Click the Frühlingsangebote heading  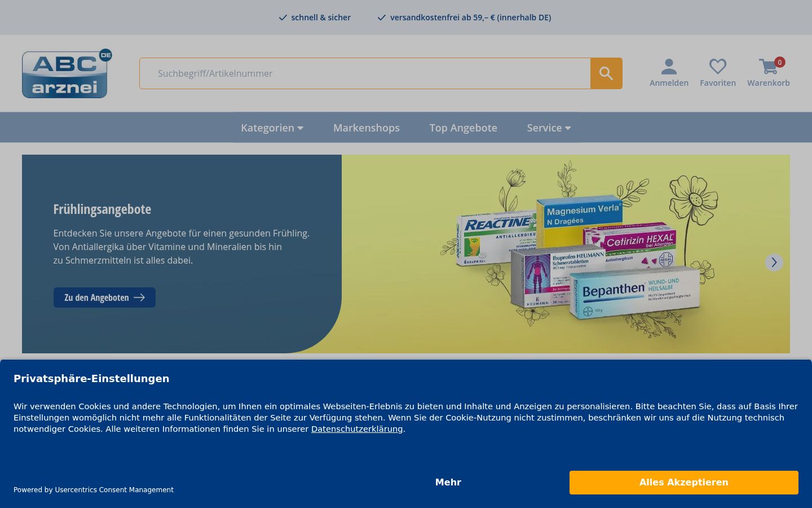coord(102,209)
